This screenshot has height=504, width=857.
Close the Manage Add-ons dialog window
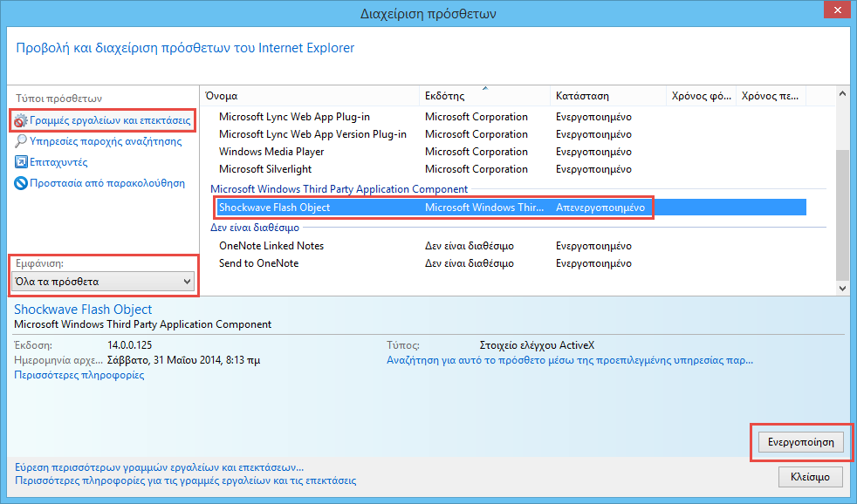835,10
